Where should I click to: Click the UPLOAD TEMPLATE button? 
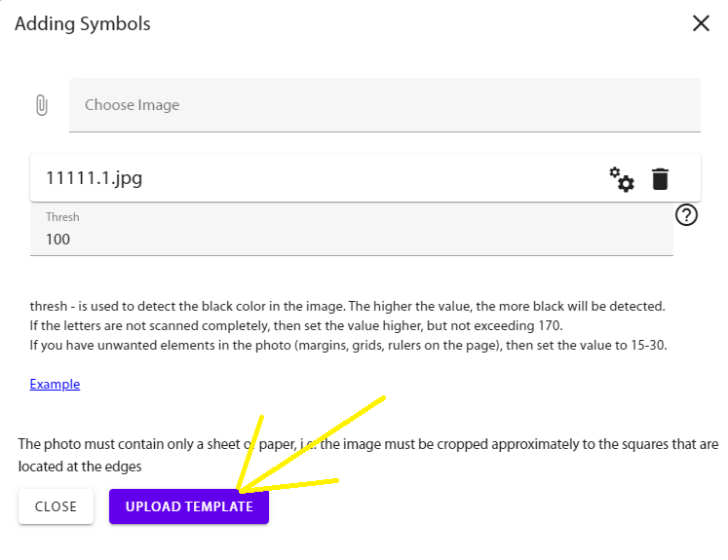[x=189, y=506]
